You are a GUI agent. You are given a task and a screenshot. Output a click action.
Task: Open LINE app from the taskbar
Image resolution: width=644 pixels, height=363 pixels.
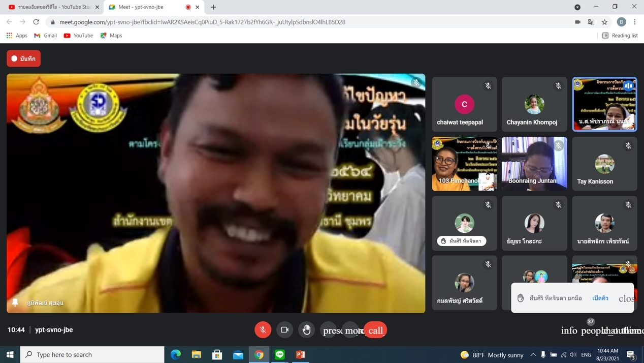[x=280, y=354]
